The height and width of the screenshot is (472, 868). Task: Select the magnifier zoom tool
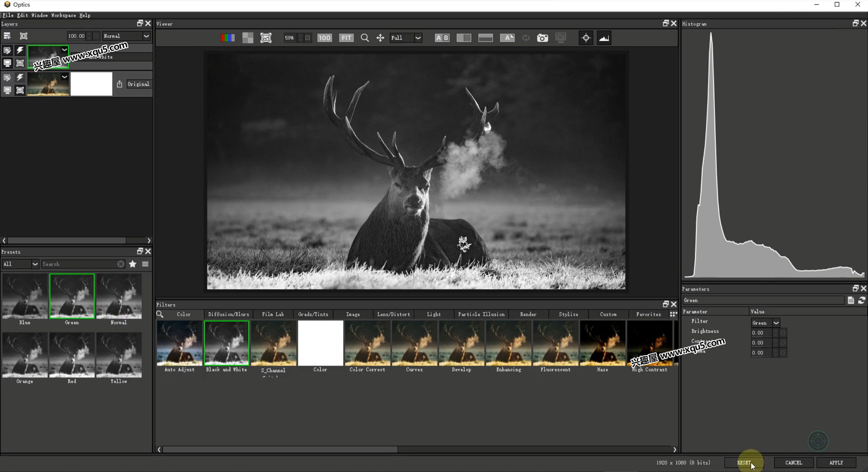365,38
